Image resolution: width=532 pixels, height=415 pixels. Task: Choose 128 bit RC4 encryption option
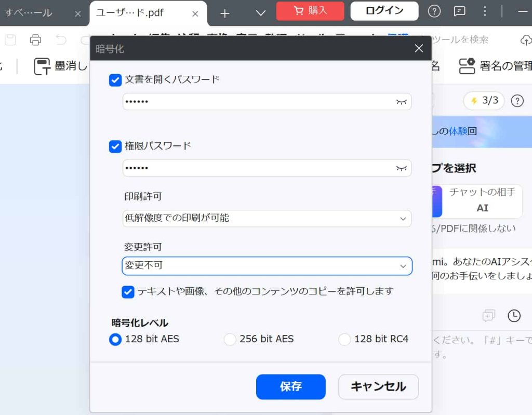click(x=344, y=340)
